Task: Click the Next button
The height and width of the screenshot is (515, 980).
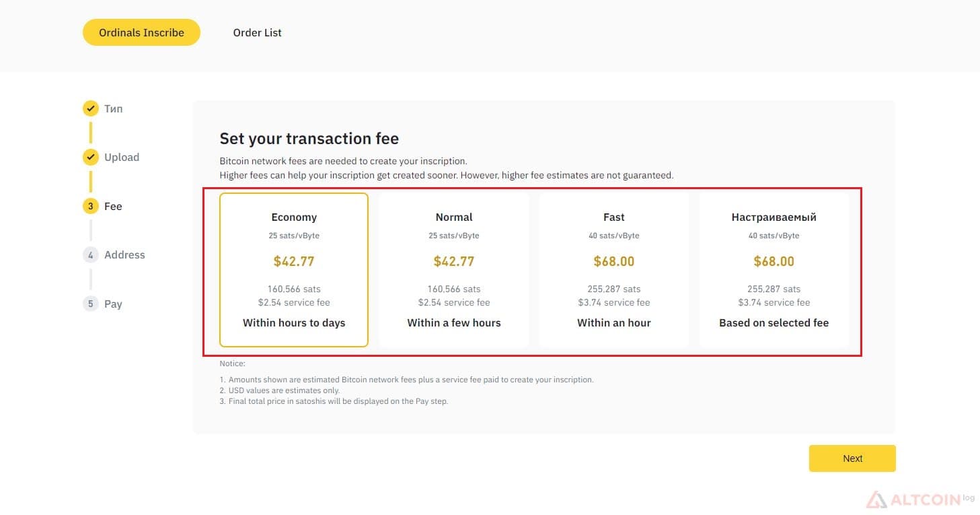Action: 852,458
